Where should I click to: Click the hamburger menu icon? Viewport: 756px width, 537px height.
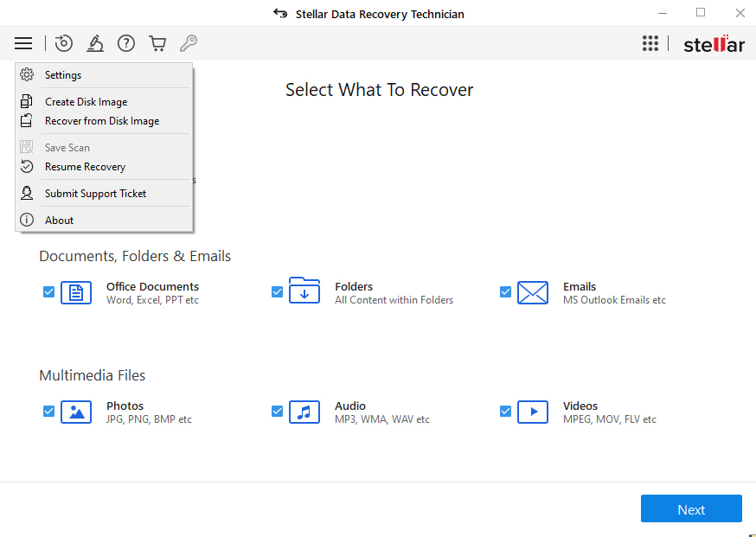tap(23, 43)
